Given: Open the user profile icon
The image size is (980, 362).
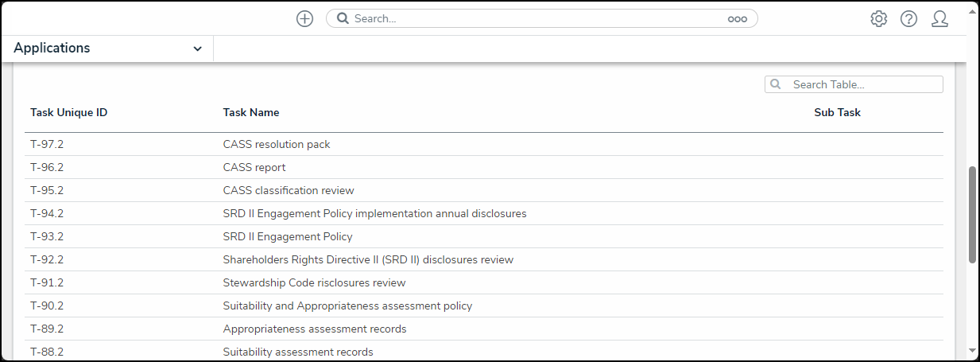Looking at the screenshot, I should point(939,19).
